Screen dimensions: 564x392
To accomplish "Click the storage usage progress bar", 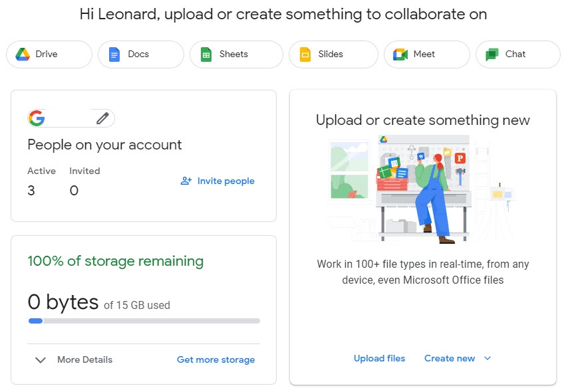I will coord(144,321).
